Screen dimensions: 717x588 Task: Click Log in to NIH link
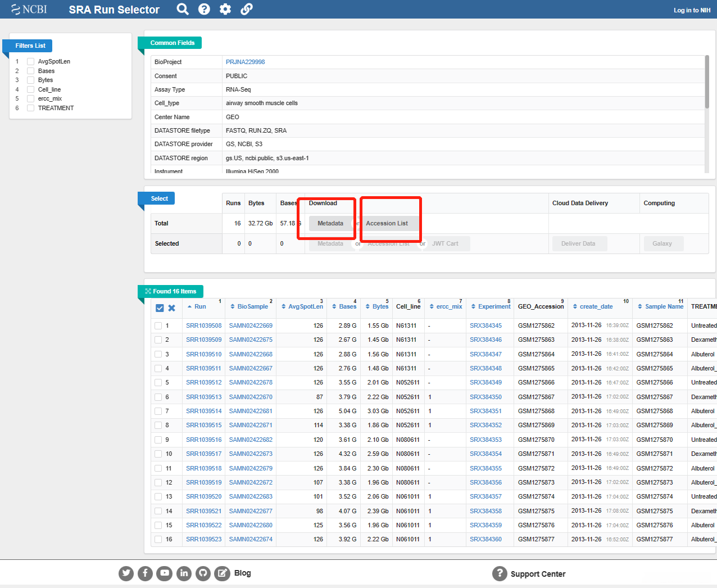click(x=692, y=10)
